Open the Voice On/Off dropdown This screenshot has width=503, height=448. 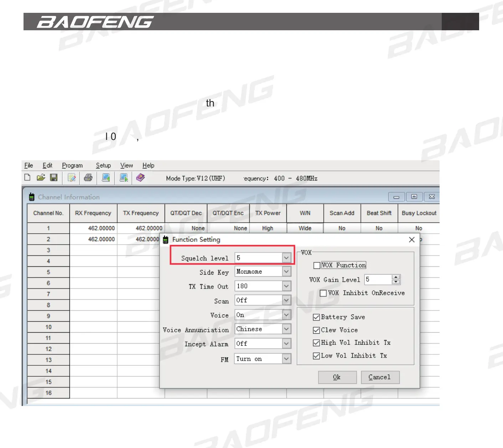click(286, 315)
